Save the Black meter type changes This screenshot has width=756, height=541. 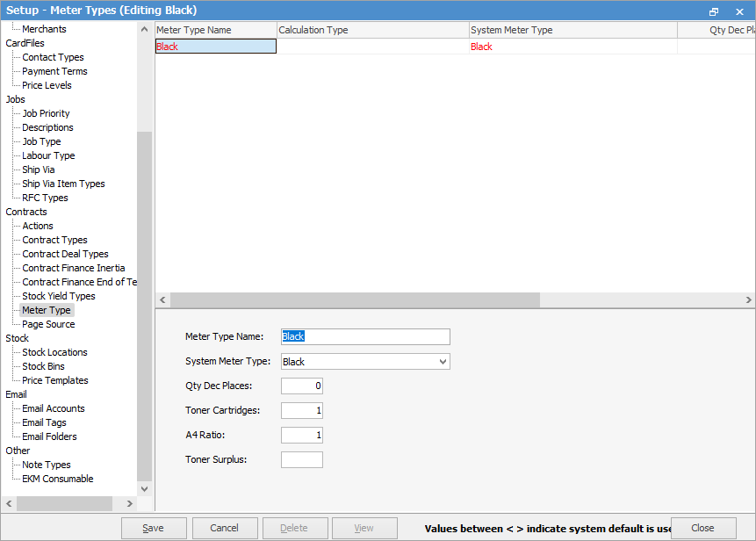click(154, 528)
